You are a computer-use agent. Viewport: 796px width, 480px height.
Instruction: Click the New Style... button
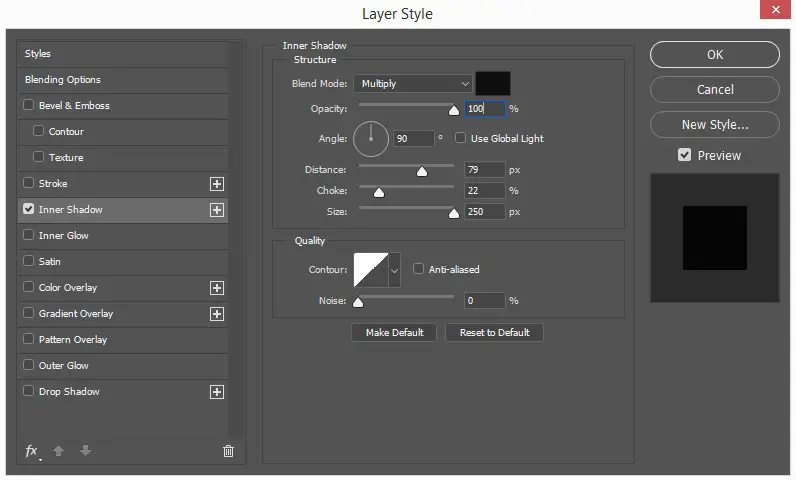714,124
